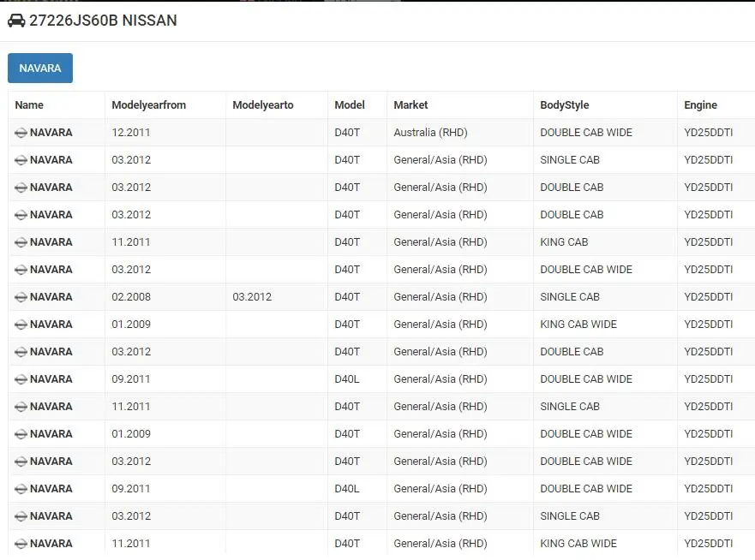Image resolution: width=755 pixels, height=560 pixels.
Task: Click Nissan logo in the first SINGLE CAB row
Action: (x=21, y=160)
